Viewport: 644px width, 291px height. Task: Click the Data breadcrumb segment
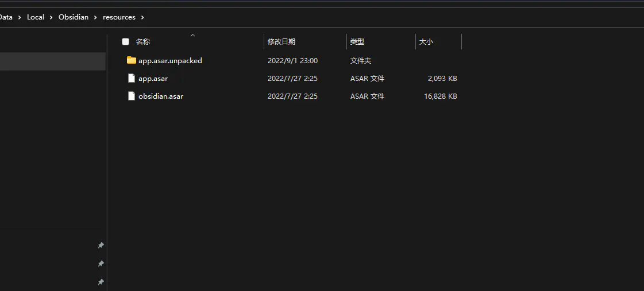[6, 17]
